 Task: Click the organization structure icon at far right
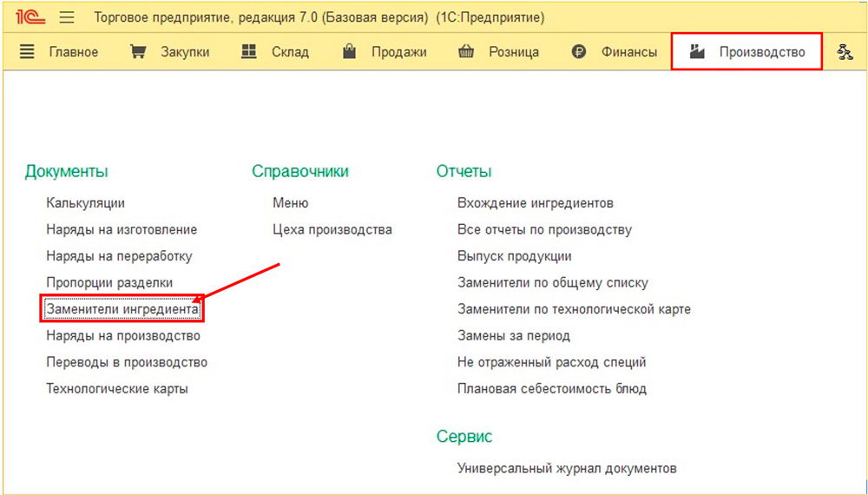point(845,52)
